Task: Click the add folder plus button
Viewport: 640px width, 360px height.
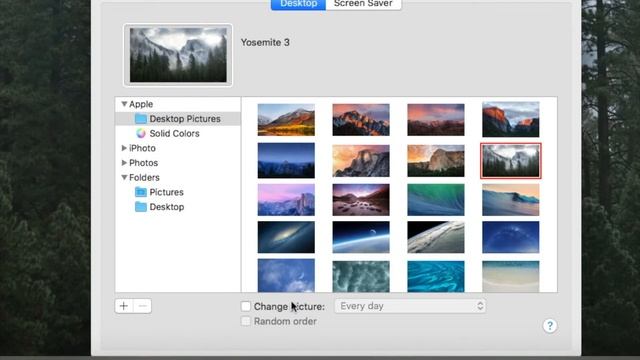Action: tap(124, 306)
